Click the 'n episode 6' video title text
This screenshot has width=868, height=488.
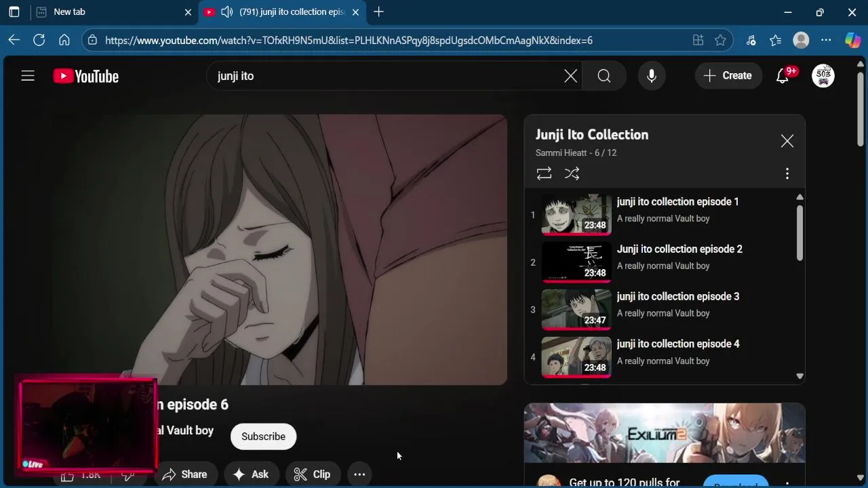[x=193, y=405]
